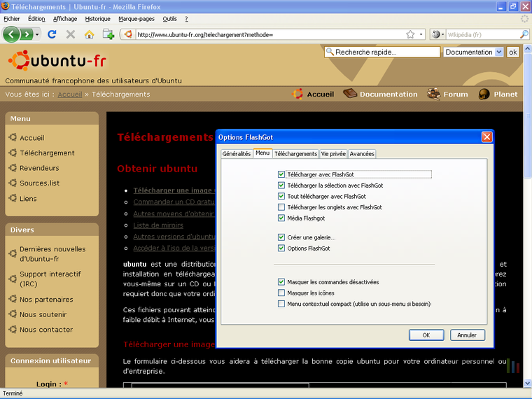
Task: Switch to the Avancées tab
Action: point(362,154)
